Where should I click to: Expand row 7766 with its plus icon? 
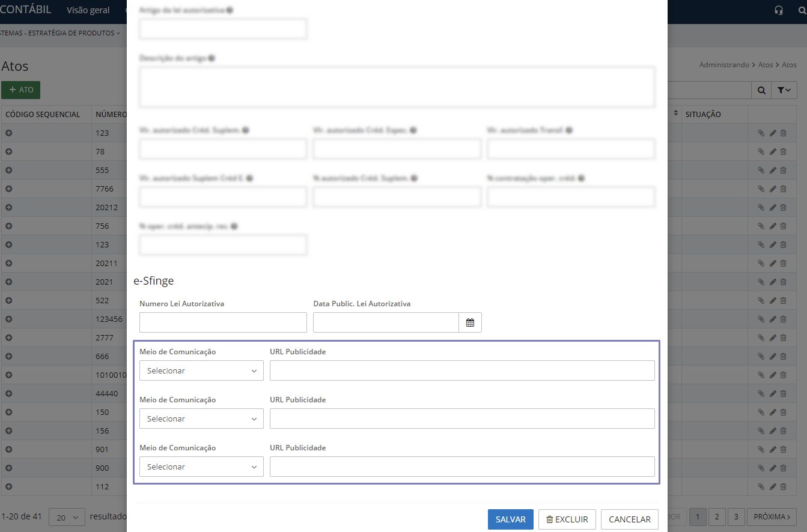[9, 189]
